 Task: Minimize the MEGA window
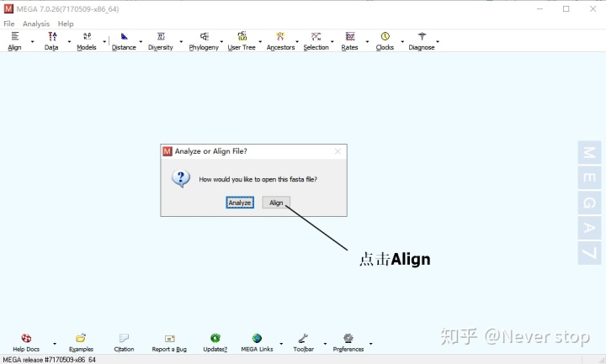click(x=540, y=9)
